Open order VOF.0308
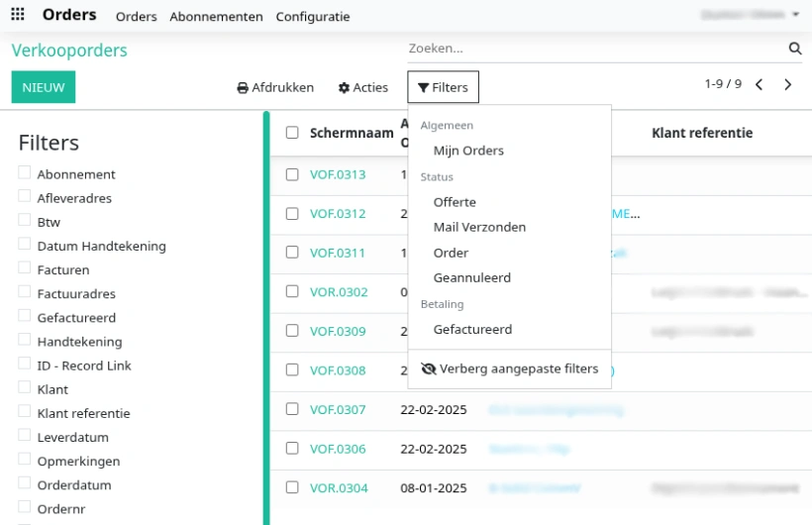Viewport: 812px width, 525px height. tap(338, 370)
